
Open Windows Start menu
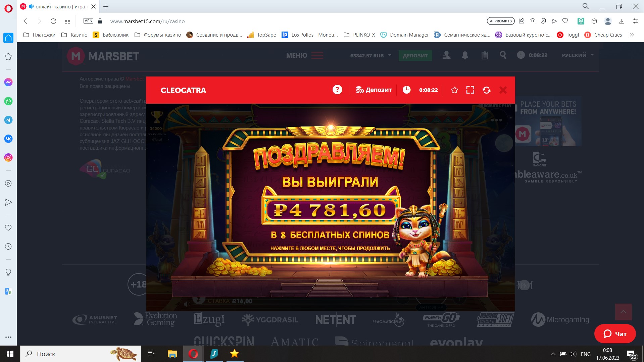point(10,354)
